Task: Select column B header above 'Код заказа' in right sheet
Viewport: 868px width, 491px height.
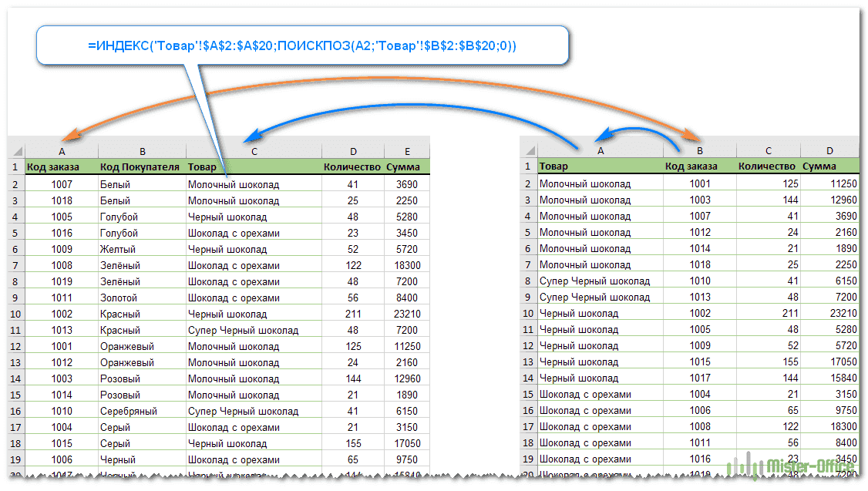Action: point(700,150)
